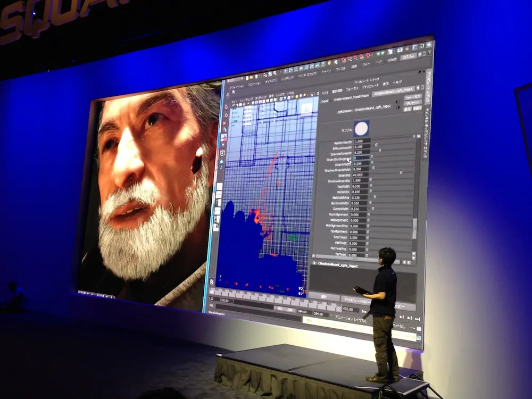Image resolution: width=532 pixels, height=399 pixels.
Task: Click the Sample material preview swatch
Action: [361, 128]
